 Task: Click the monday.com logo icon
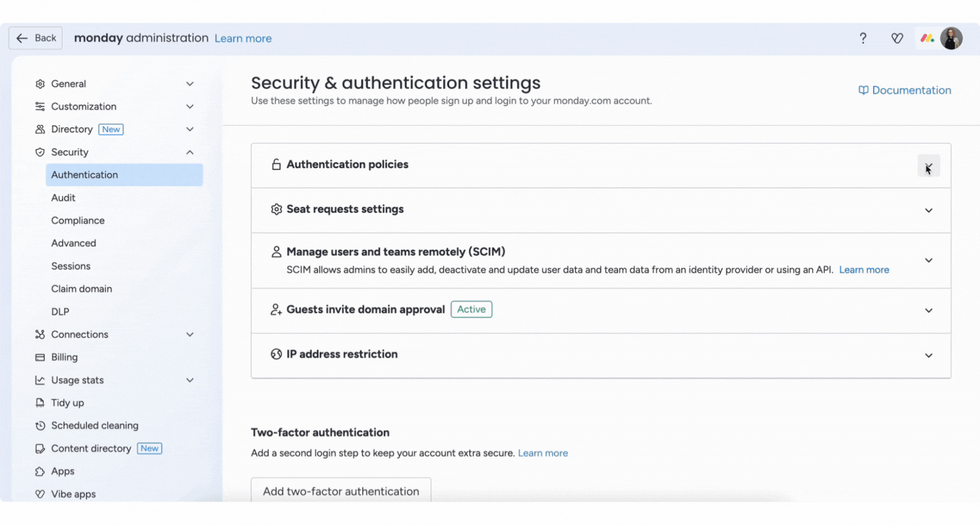pos(927,38)
